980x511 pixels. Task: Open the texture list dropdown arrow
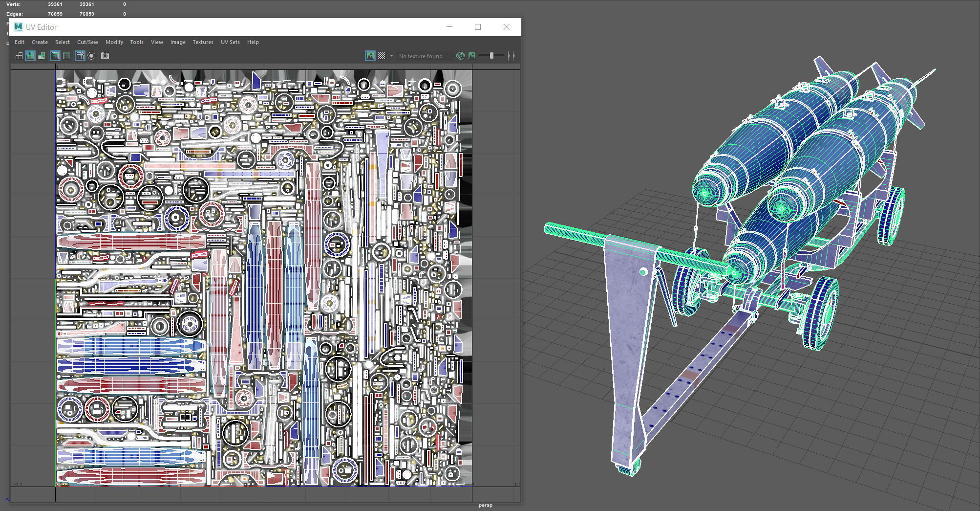tap(391, 56)
